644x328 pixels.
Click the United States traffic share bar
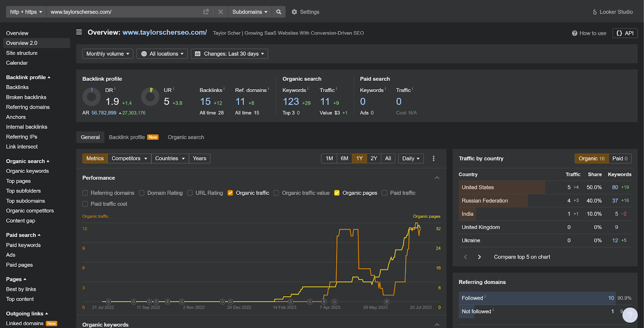[x=502, y=187]
